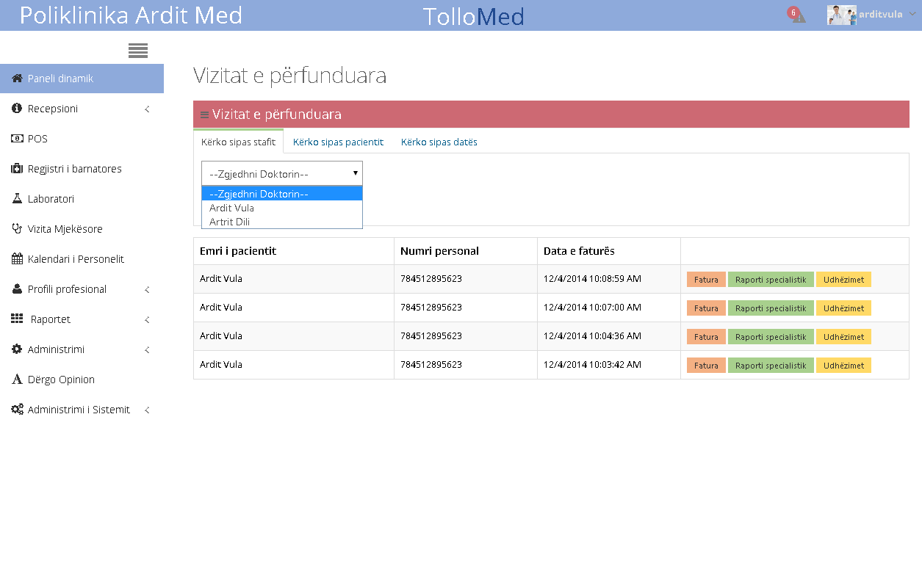Click the POS money icon
922x588 pixels.
pyautogui.click(x=17, y=139)
